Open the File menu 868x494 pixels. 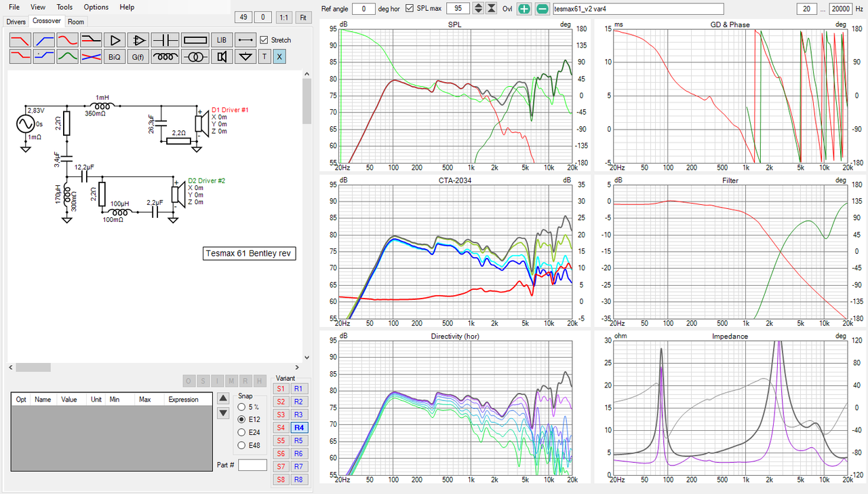click(14, 7)
